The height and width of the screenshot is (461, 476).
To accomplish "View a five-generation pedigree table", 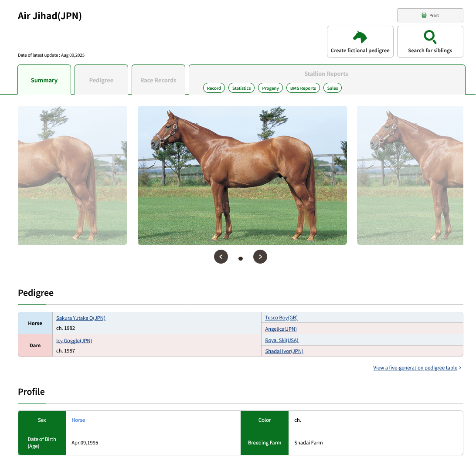I will tap(415, 367).
